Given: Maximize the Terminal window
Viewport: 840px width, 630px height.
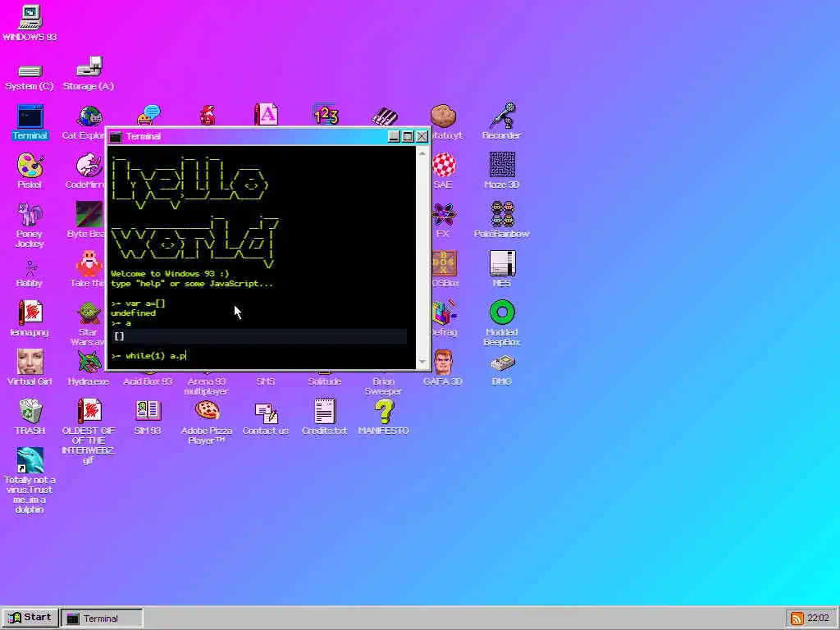Looking at the screenshot, I should pos(408,137).
